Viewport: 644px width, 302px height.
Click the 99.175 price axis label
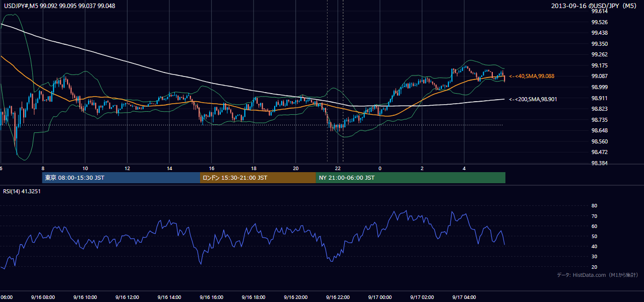click(x=599, y=65)
